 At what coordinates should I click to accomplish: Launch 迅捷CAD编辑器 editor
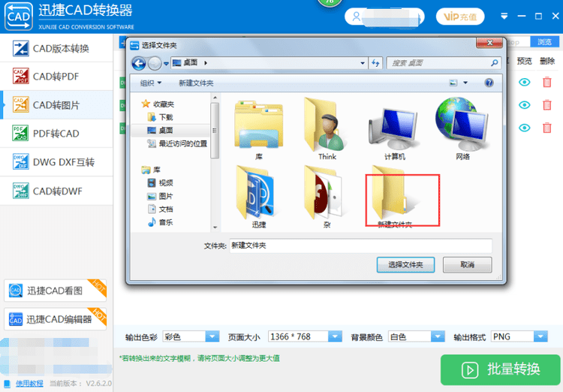click(x=56, y=319)
